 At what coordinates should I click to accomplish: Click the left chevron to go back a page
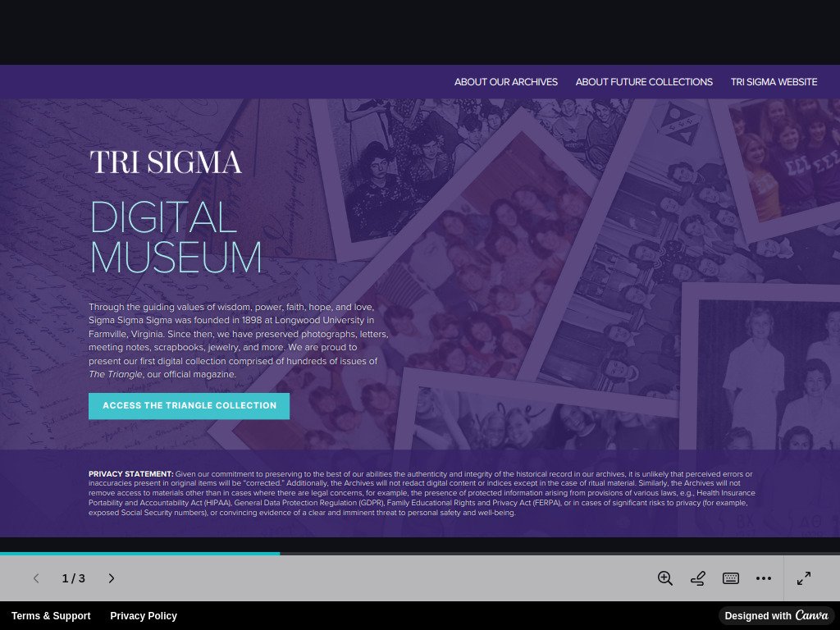(36, 578)
